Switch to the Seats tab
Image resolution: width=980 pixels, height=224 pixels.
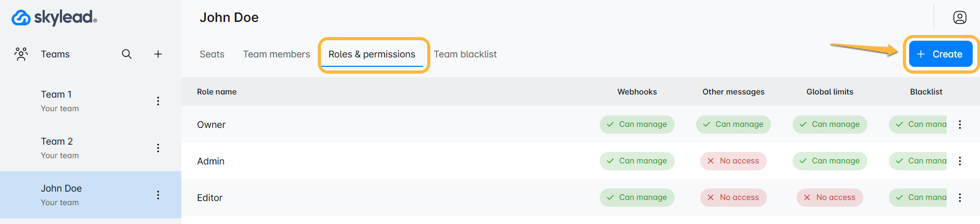click(212, 54)
